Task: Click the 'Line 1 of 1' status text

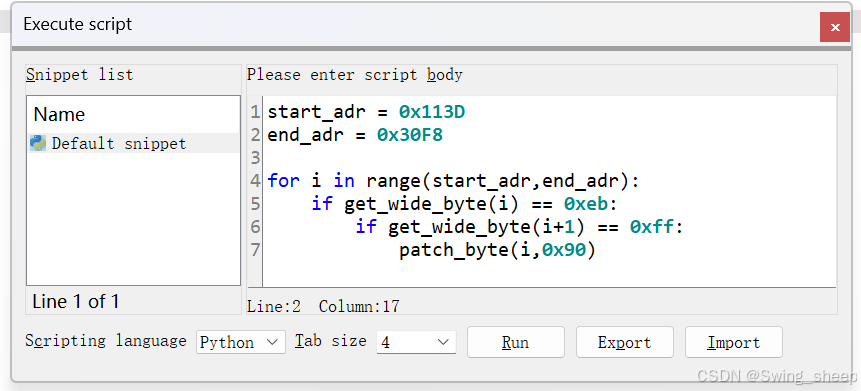Action: click(x=75, y=301)
